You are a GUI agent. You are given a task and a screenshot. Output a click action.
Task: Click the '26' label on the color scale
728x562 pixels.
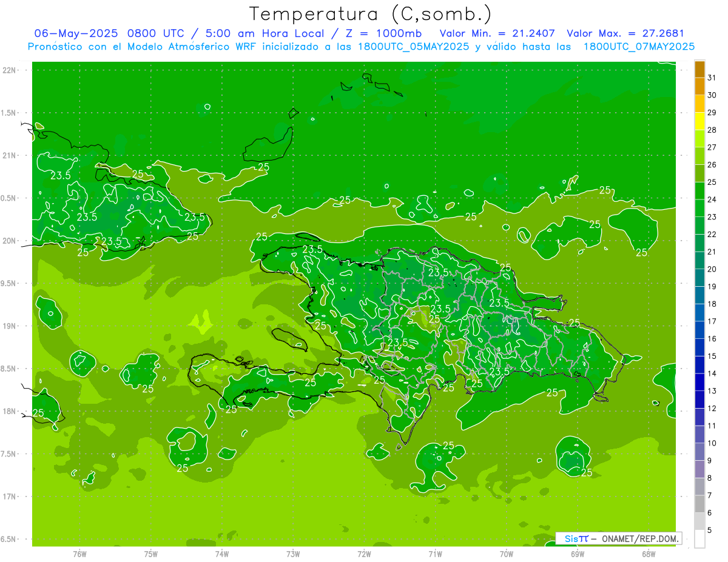(712, 165)
